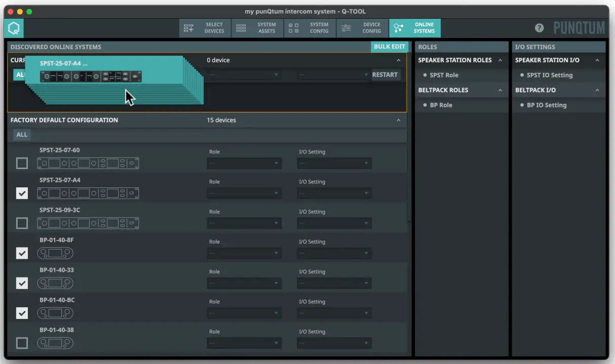Viewport: 615px width, 364px height.
Task: Open the Role dropdown for BP-01-40-38
Action: tap(244, 343)
